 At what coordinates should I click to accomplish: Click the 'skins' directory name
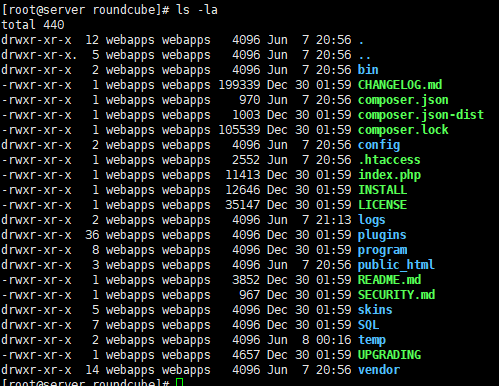coord(375,310)
